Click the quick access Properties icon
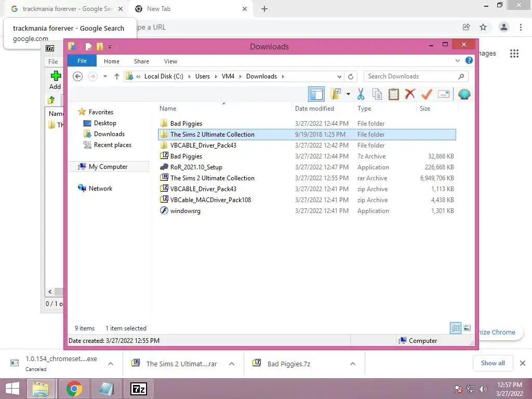 tap(88, 46)
